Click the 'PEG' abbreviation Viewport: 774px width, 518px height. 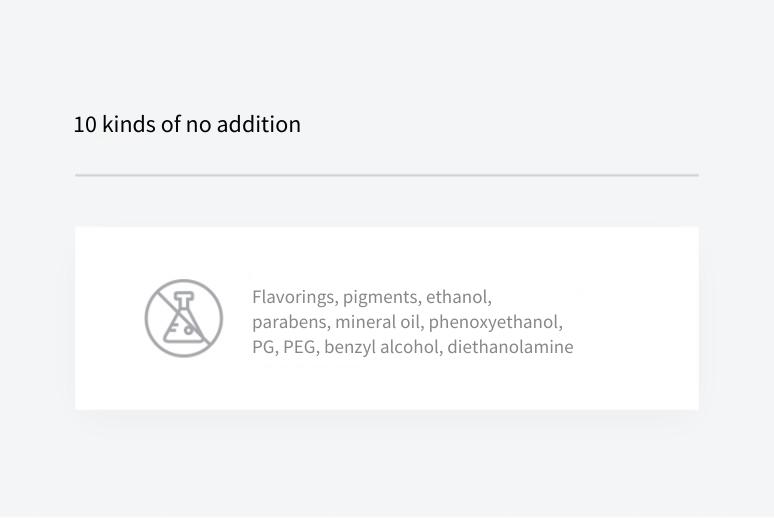tap(299, 347)
